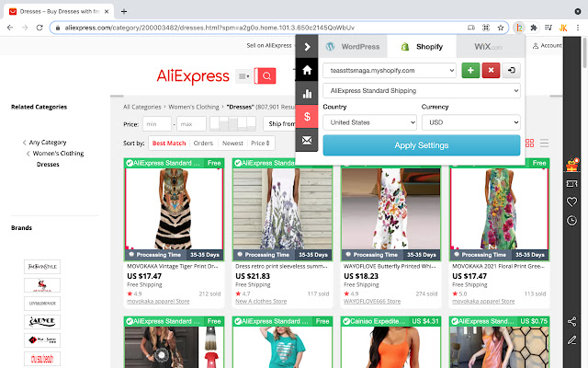This screenshot has height=368, width=588.
Task: Open the Account menu link
Action: (548, 45)
